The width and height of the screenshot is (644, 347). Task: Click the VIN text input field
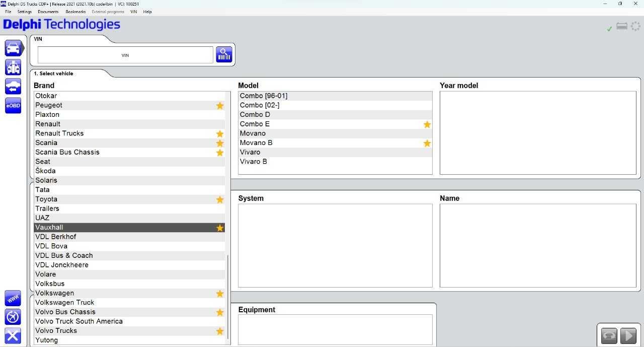125,55
